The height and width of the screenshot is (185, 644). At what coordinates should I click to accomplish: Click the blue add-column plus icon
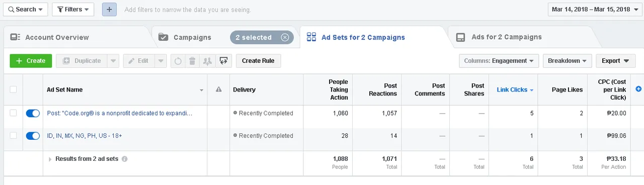[639, 89]
